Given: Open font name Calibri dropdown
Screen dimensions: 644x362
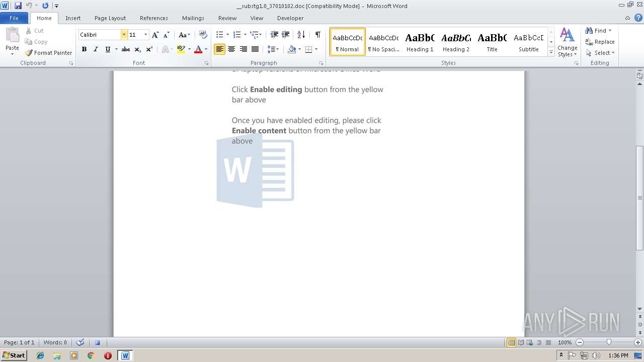Looking at the screenshot, I should click(124, 35).
